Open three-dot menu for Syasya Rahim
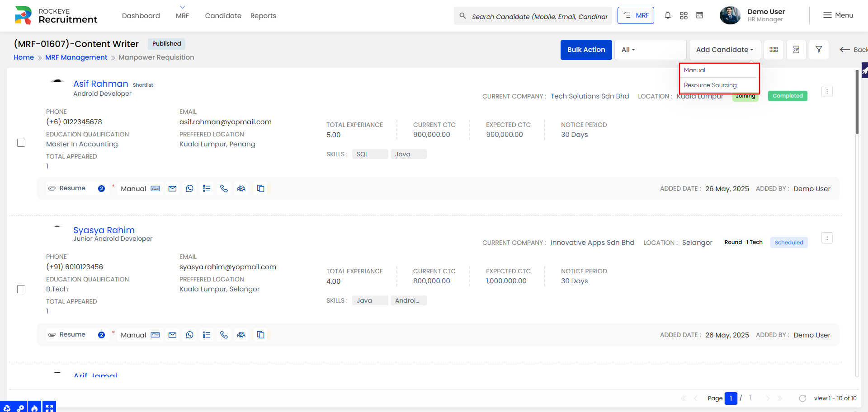The width and height of the screenshot is (868, 412). click(x=827, y=238)
